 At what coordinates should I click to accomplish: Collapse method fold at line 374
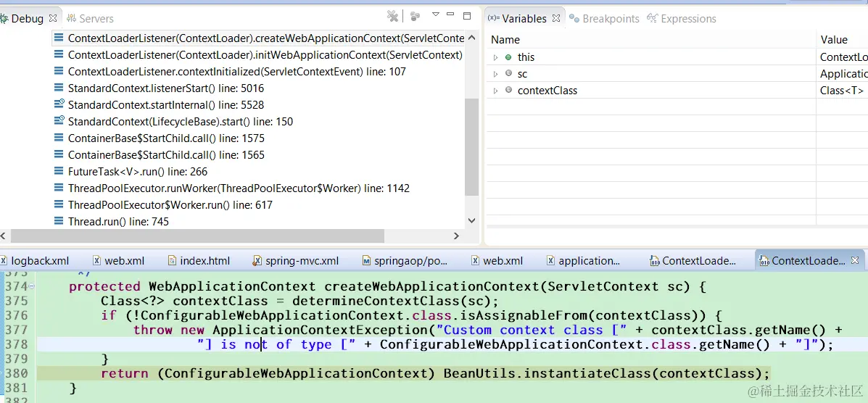[x=32, y=287]
